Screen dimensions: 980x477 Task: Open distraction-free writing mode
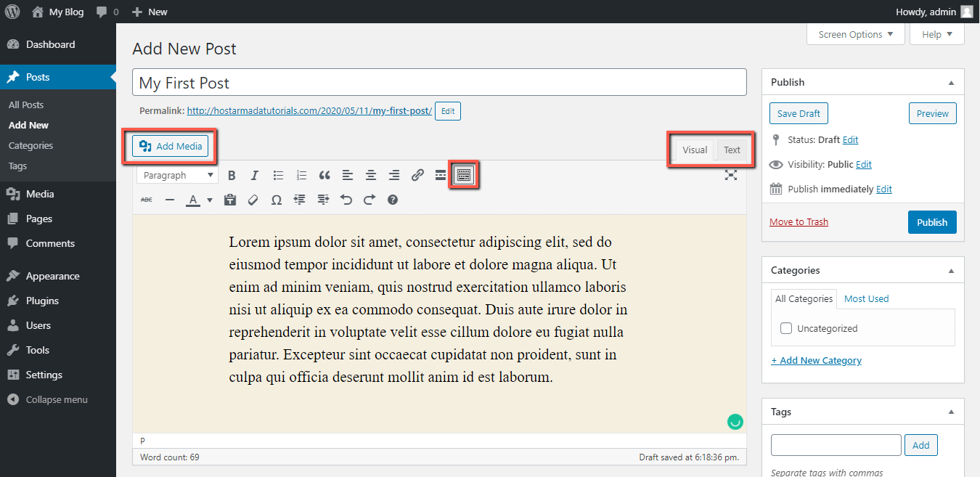(x=731, y=175)
